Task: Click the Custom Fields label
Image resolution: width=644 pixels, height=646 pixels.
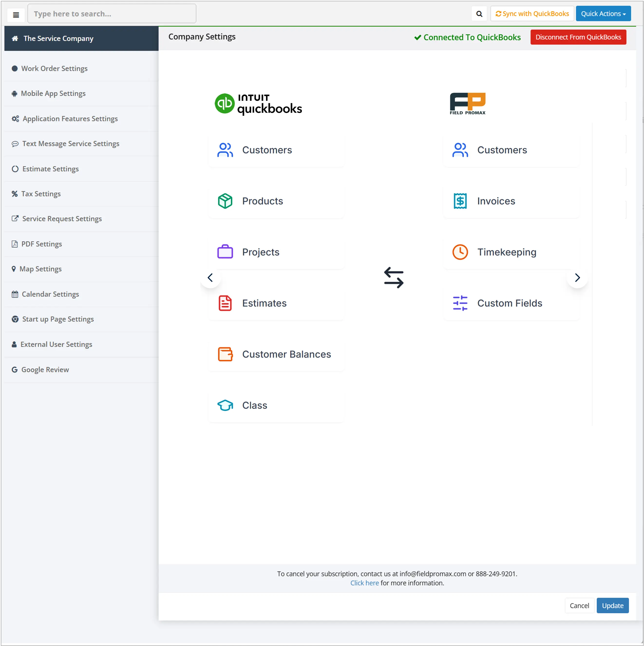Action: (510, 303)
